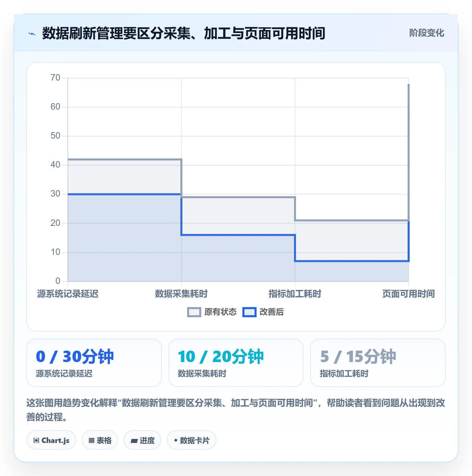Click the y-axis value 40
This screenshot has height=476, width=472.
tap(55, 165)
